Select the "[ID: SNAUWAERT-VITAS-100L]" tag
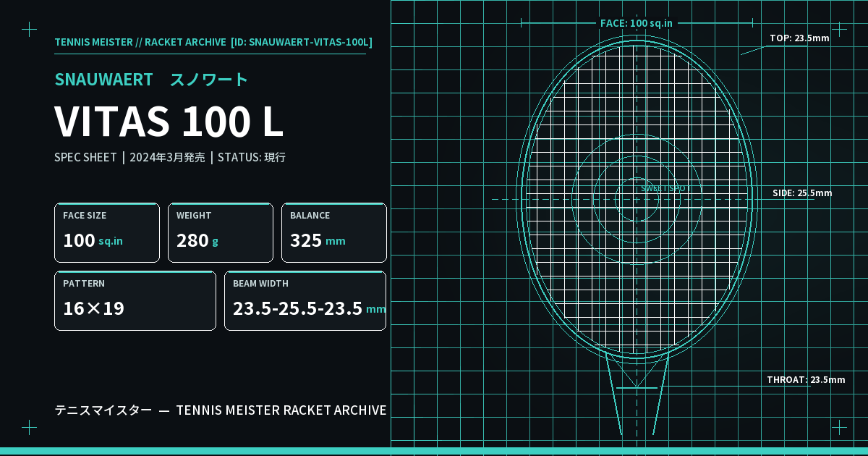This screenshot has width=868, height=456. point(302,42)
